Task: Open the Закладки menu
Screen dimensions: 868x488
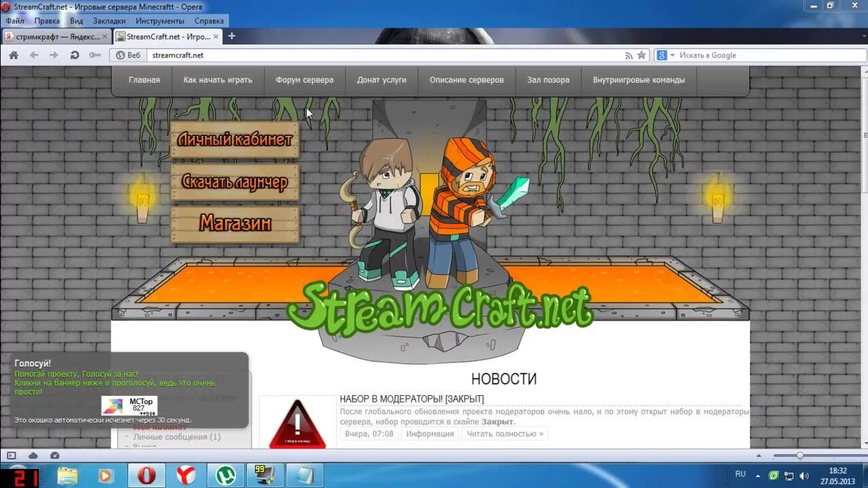Action: pyautogui.click(x=109, y=21)
